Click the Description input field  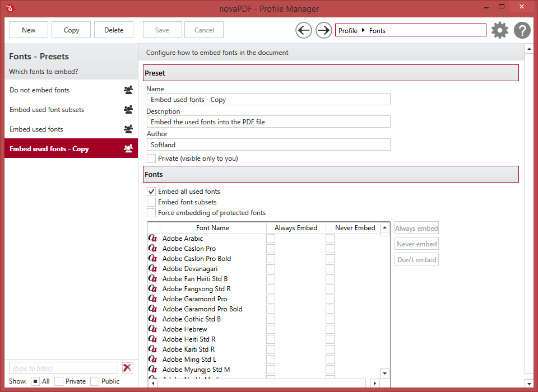pyautogui.click(x=268, y=122)
